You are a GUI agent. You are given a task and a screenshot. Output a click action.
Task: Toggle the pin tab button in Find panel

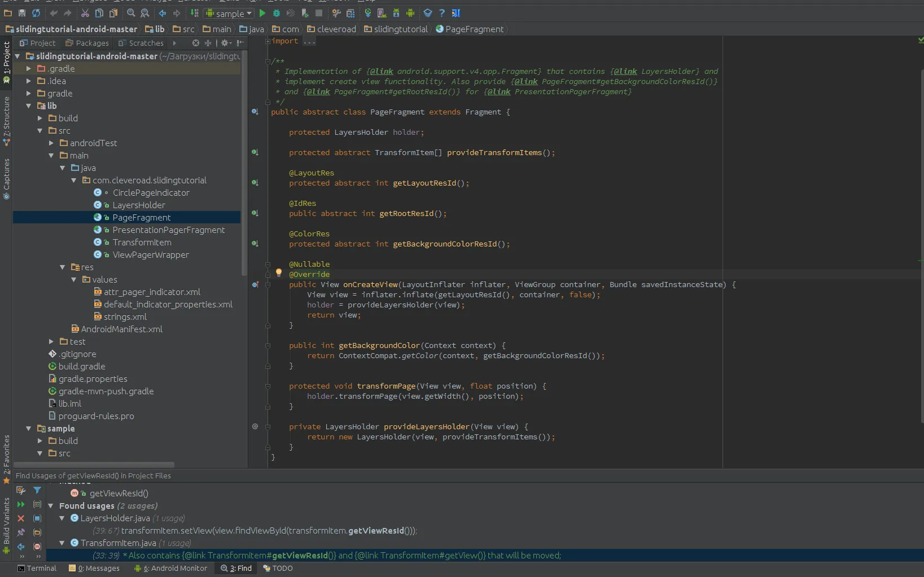tap(21, 532)
